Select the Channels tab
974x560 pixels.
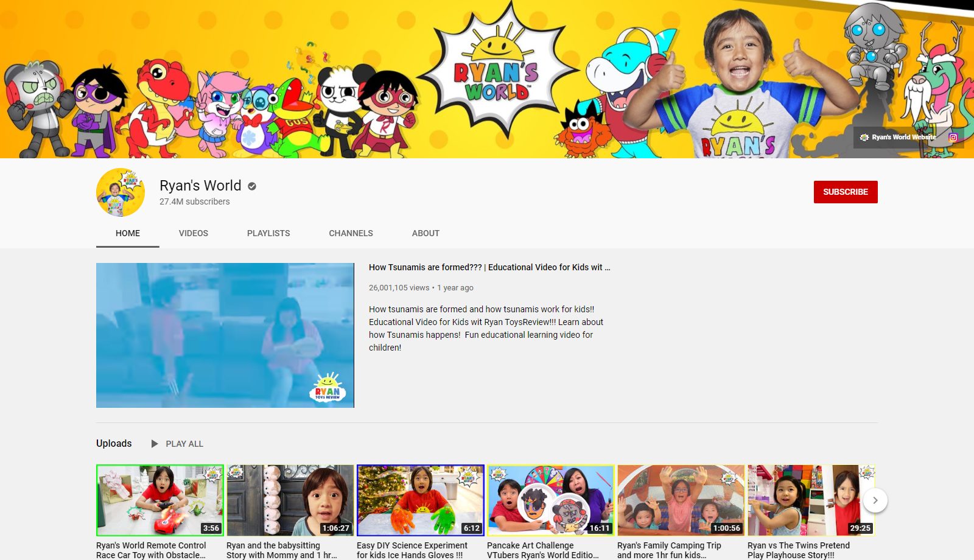pyautogui.click(x=351, y=233)
